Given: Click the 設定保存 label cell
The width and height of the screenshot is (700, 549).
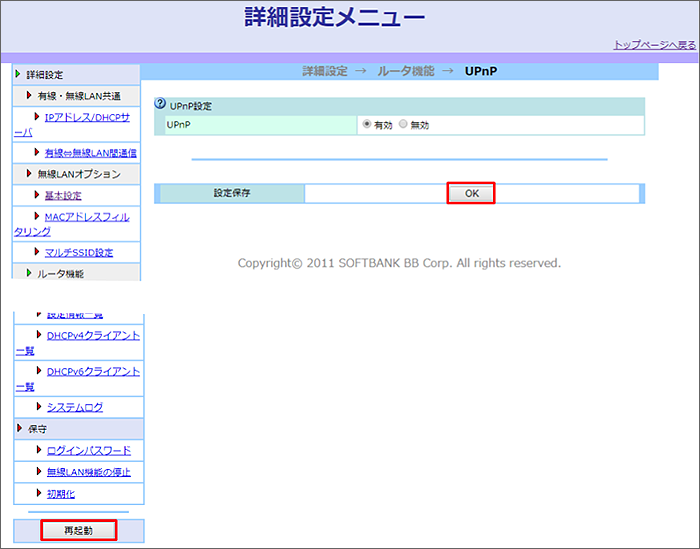Looking at the screenshot, I should 232,193.
